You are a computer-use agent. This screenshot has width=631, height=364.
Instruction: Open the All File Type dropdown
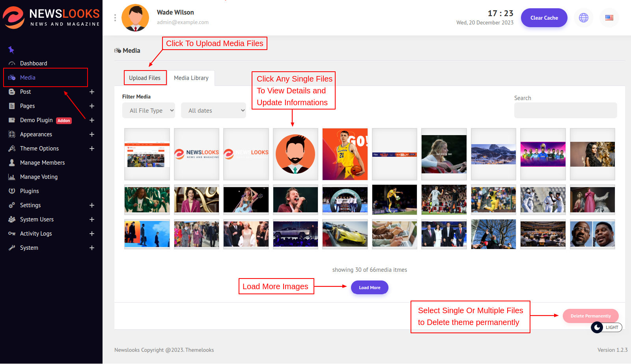(149, 111)
